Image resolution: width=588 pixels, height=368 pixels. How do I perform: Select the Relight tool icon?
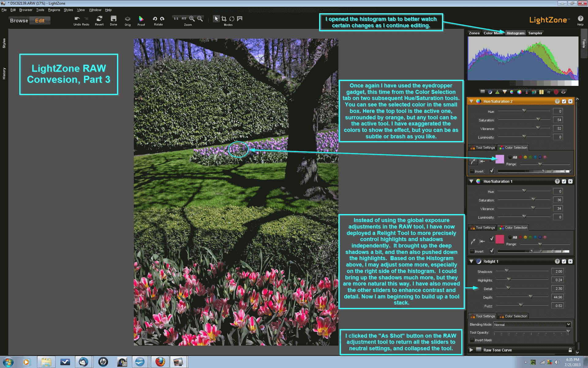coord(490,92)
